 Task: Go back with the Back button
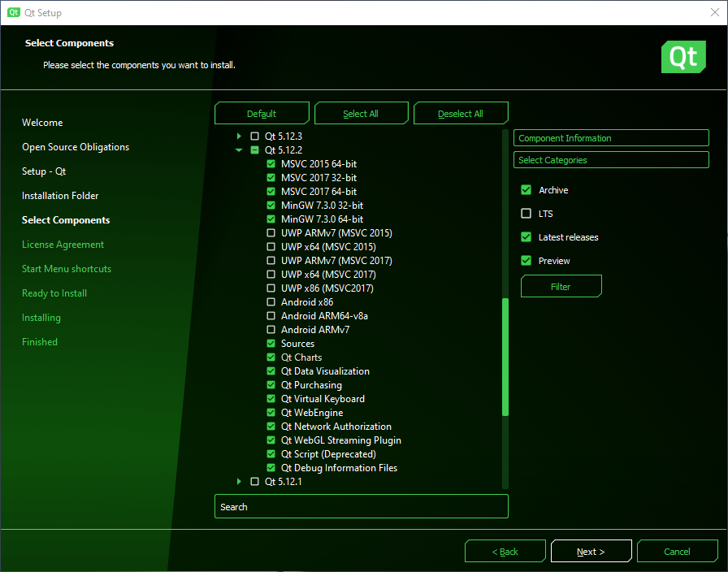[505, 552]
